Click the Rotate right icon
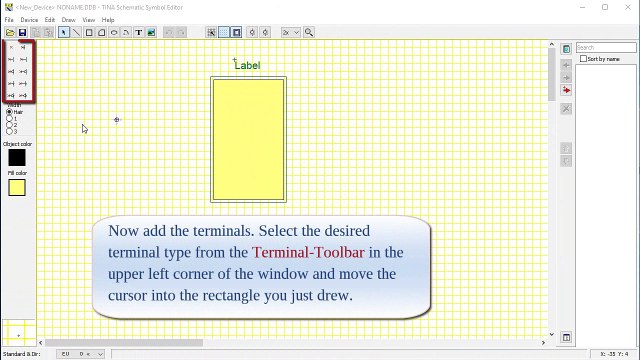 click(265, 32)
